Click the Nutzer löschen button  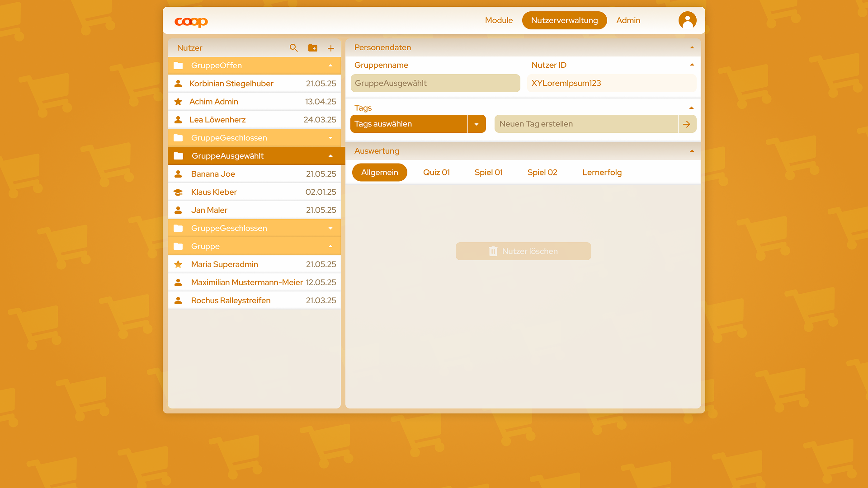[523, 251]
